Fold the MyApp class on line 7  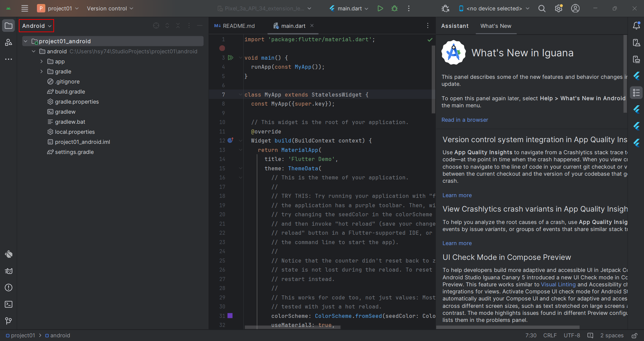point(240,95)
